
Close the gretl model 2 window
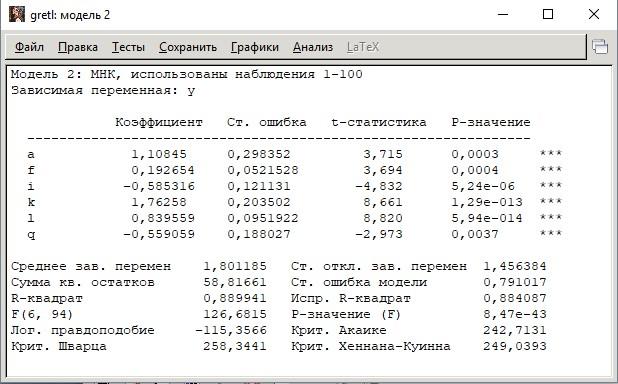coord(594,15)
